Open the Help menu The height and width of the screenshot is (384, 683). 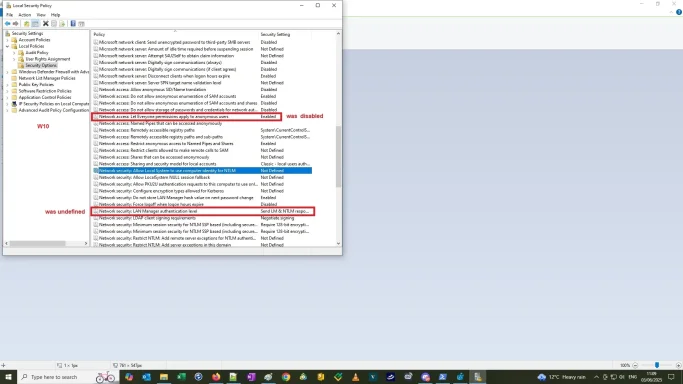pos(55,15)
